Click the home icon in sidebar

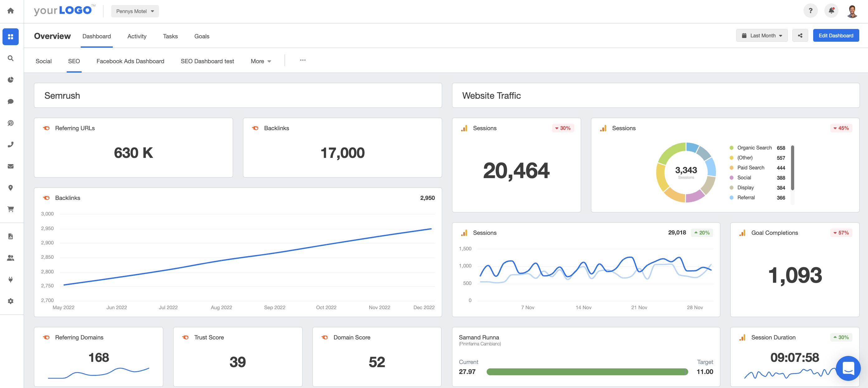(x=11, y=11)
